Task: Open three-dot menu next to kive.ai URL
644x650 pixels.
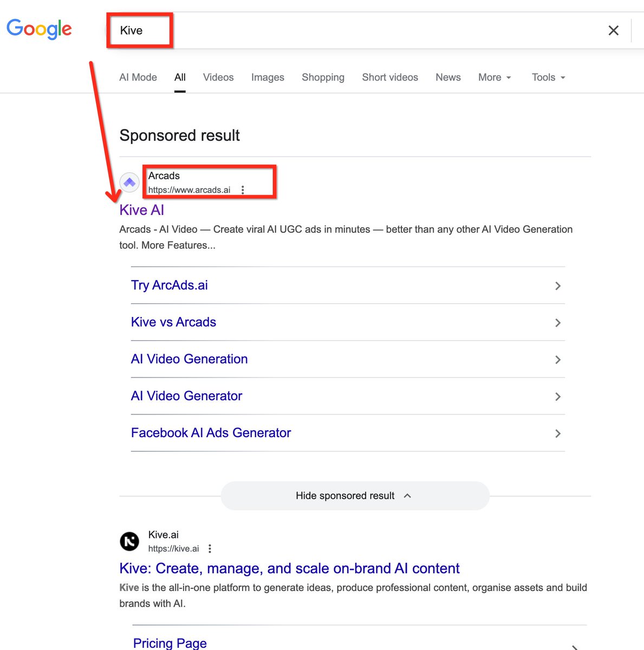Action: click(x=210, y=549)
